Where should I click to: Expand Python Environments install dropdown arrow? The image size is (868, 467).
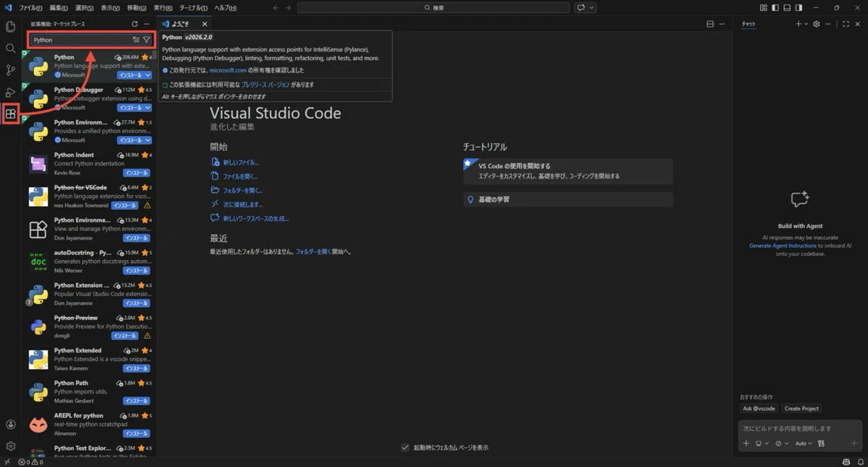148,140
